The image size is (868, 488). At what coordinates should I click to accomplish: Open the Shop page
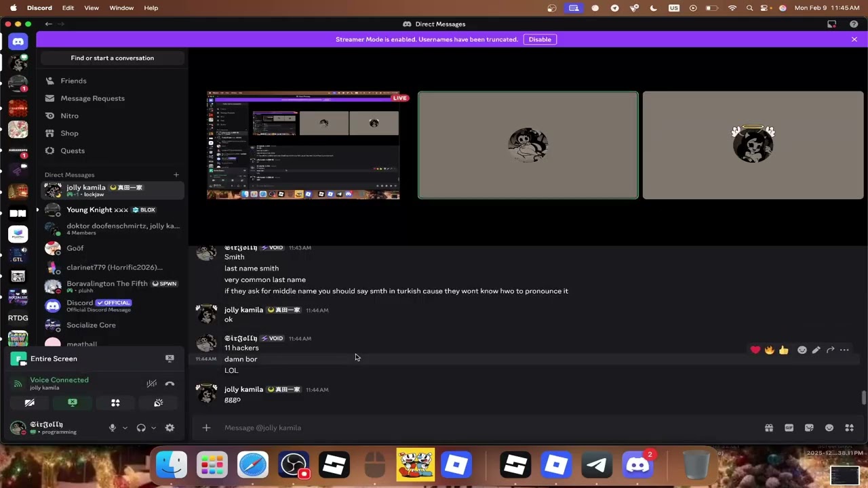click(112, 134)
